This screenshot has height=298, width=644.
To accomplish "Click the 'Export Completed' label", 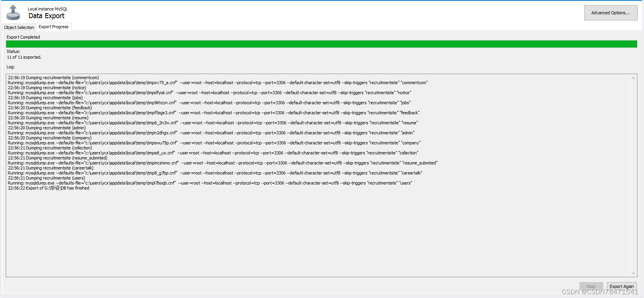I will pos(23,37).
